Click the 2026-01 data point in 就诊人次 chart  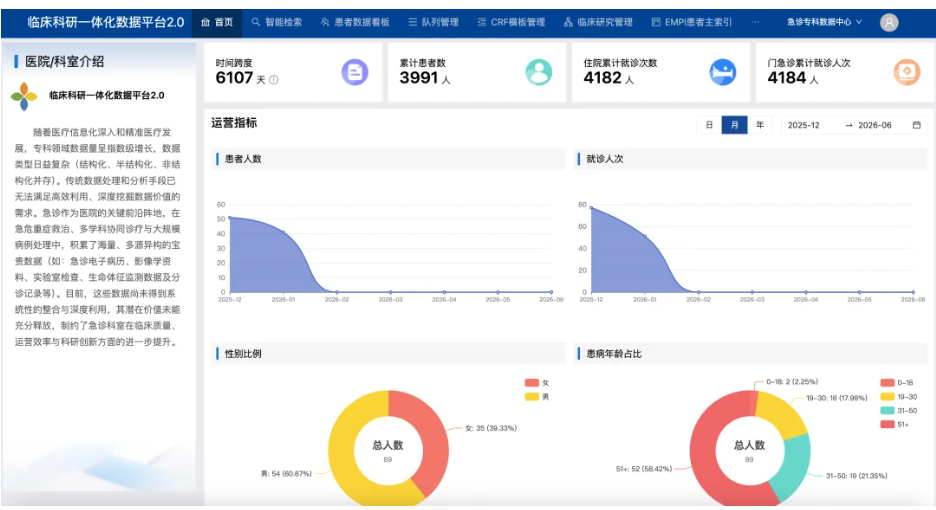pyautogui.click(x=645, y=236)
